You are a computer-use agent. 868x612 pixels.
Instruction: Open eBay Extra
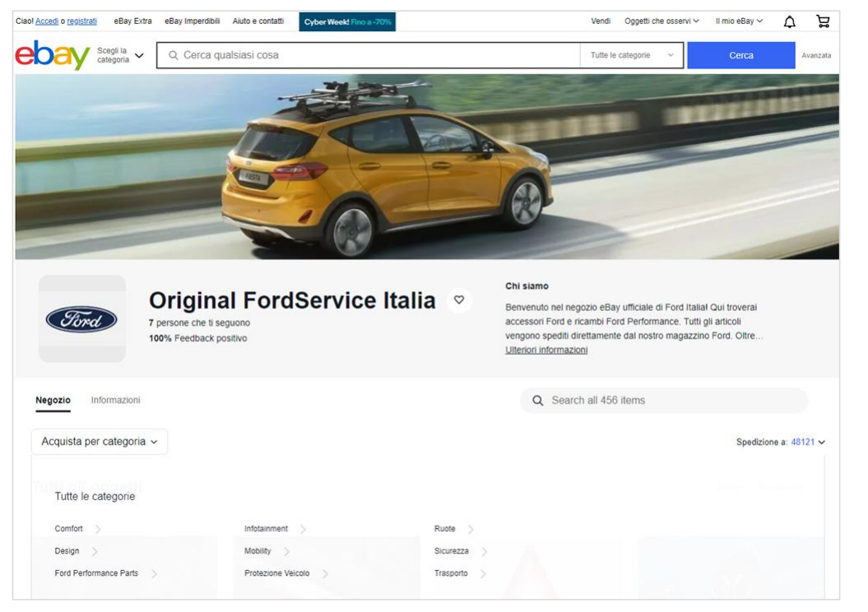coord(132,21)
